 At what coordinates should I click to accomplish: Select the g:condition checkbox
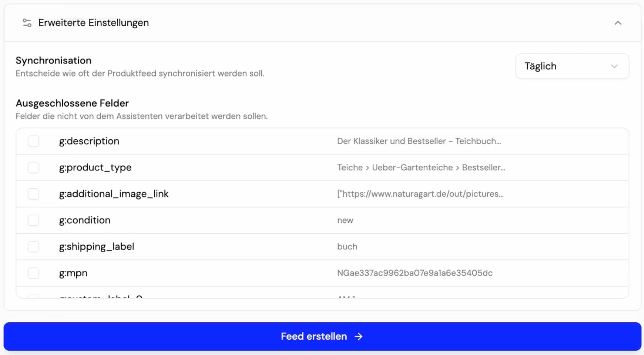(x=33, y=220)
